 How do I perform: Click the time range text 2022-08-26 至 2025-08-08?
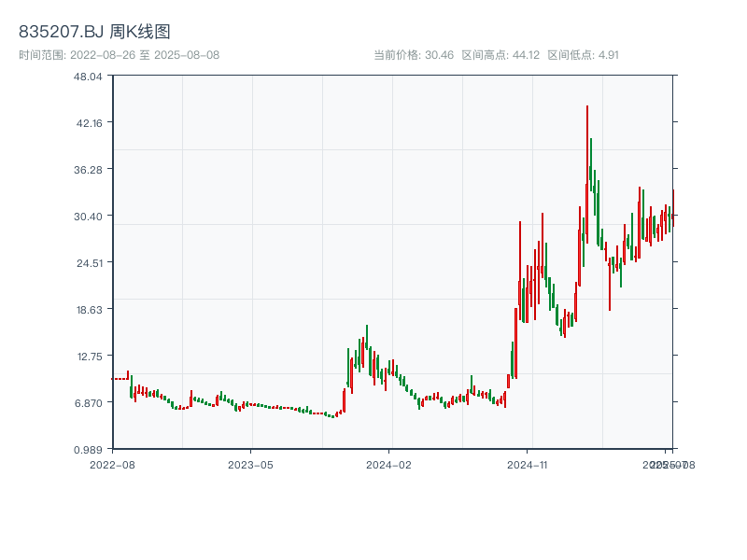coord(145,55)
